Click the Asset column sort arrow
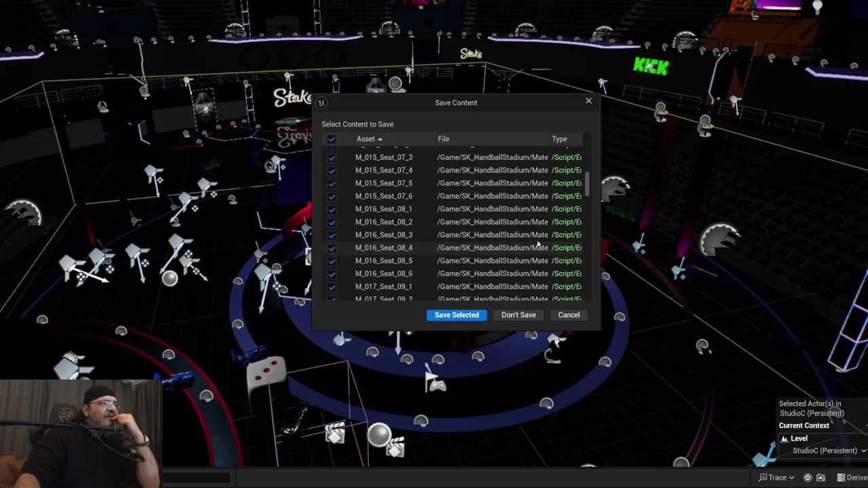This screenshot has height=488, width=868. tap(380, 139)
